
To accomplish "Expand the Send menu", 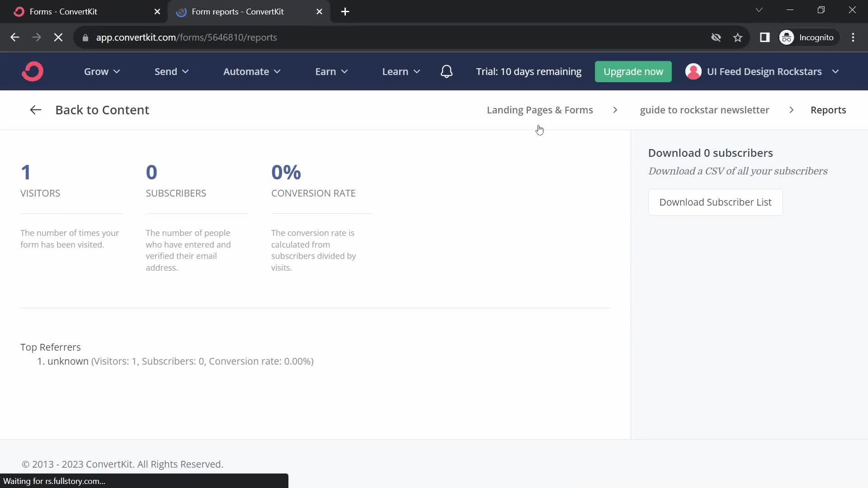I will click(172, 71).
